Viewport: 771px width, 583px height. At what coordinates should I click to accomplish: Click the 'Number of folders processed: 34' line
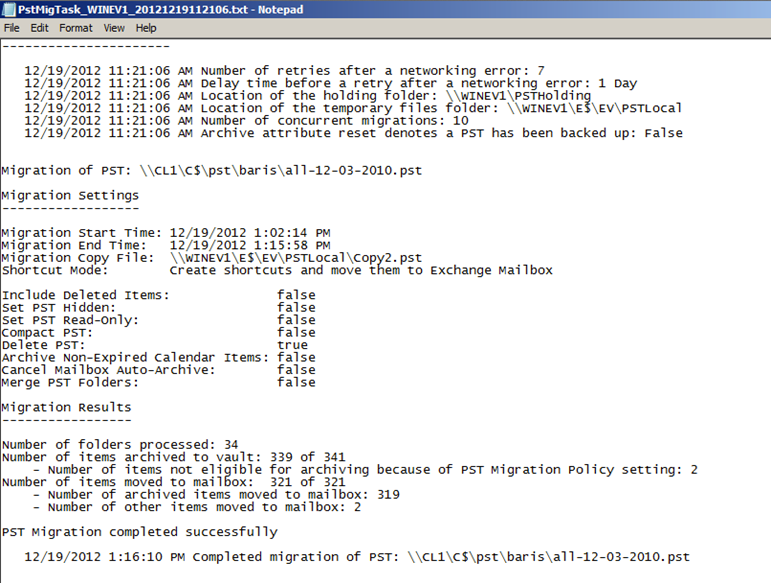coord(120,445)
